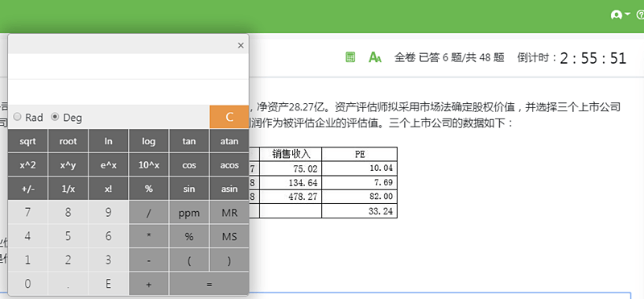The height and width of the screenshot is (299, 644).
Task: Click the cos key
Action: coord(189,165)
